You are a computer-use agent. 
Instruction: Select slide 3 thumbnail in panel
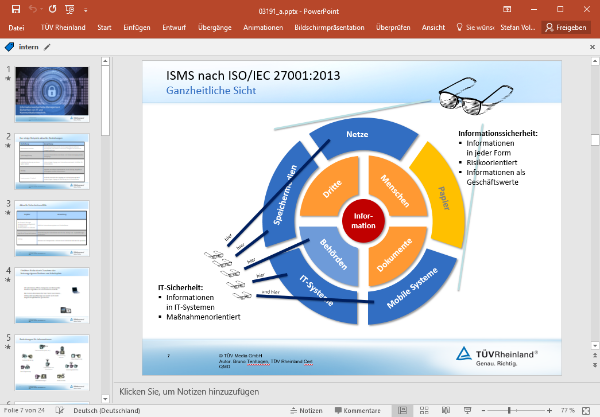click(58, 227)
